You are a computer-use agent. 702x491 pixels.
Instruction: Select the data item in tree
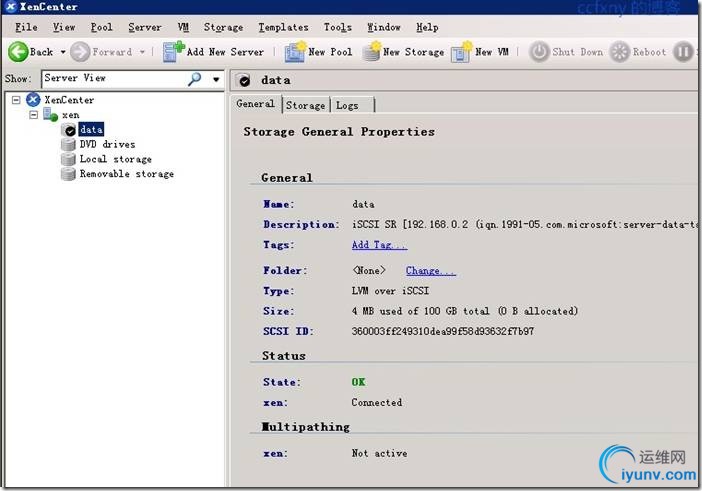pos(91,130)
